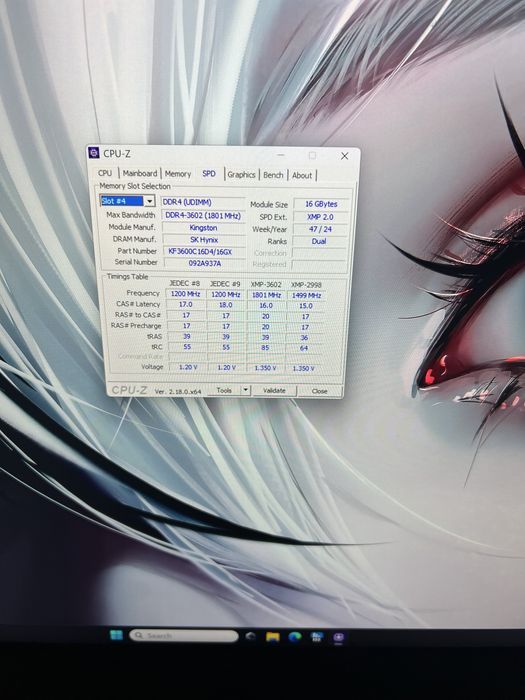
Task: Click the SPD Ext. value XMP 2.0
Action: 320,217
